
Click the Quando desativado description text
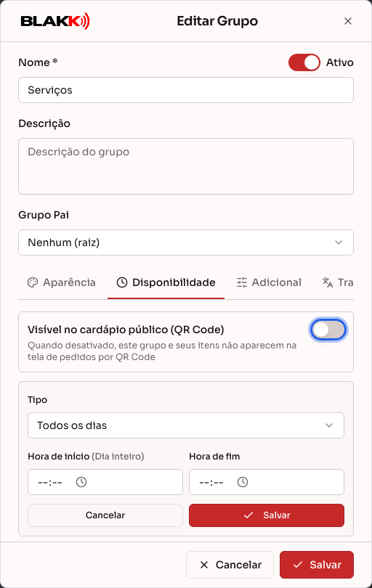tap(162, 351)
